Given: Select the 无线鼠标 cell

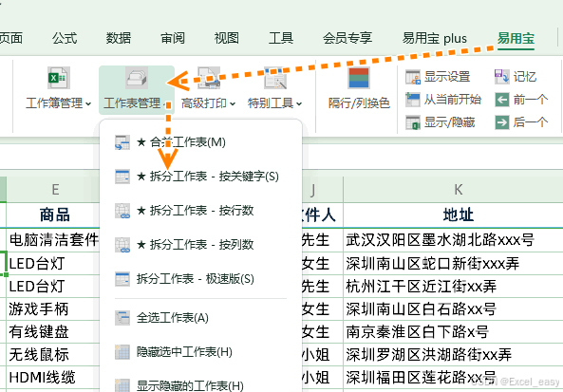Looking at the screenshot, I should click(x=53, y=355).
